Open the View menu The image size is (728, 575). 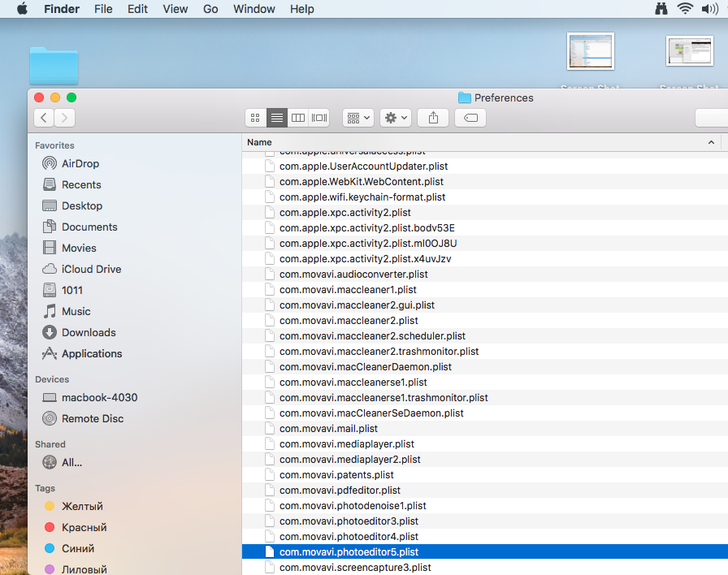[175, 9]
